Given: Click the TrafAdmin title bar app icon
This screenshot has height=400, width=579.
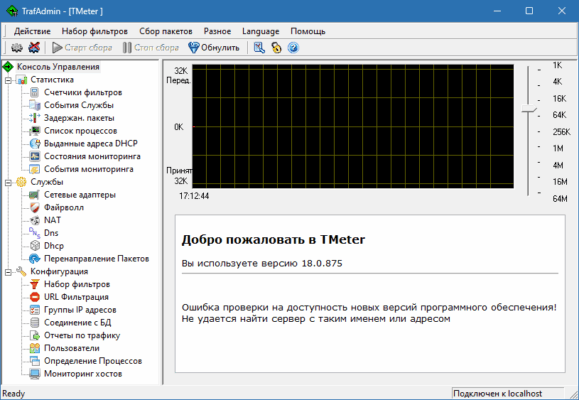Looking at the screenshot, I should pyautogui.click(x=12, y=11).
